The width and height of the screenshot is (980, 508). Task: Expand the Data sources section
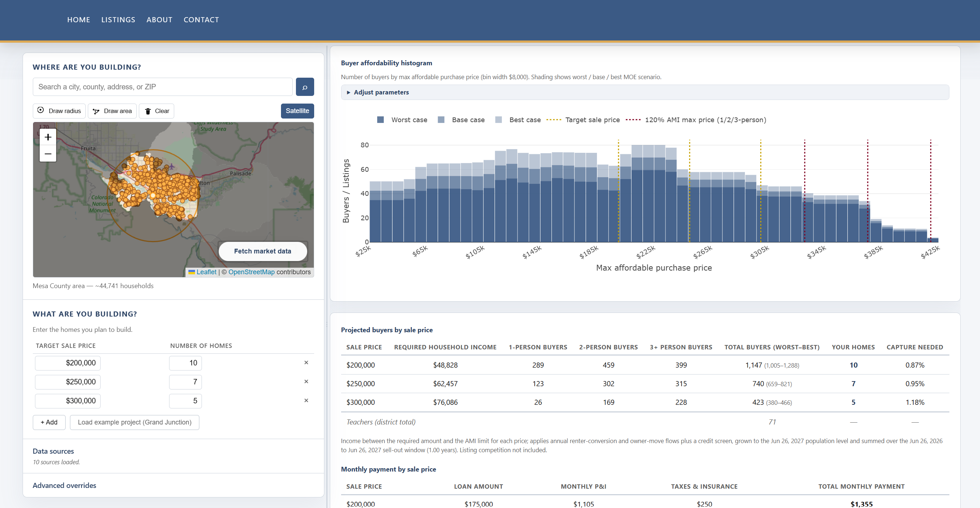pyautogui.click(x=53, y=451)
